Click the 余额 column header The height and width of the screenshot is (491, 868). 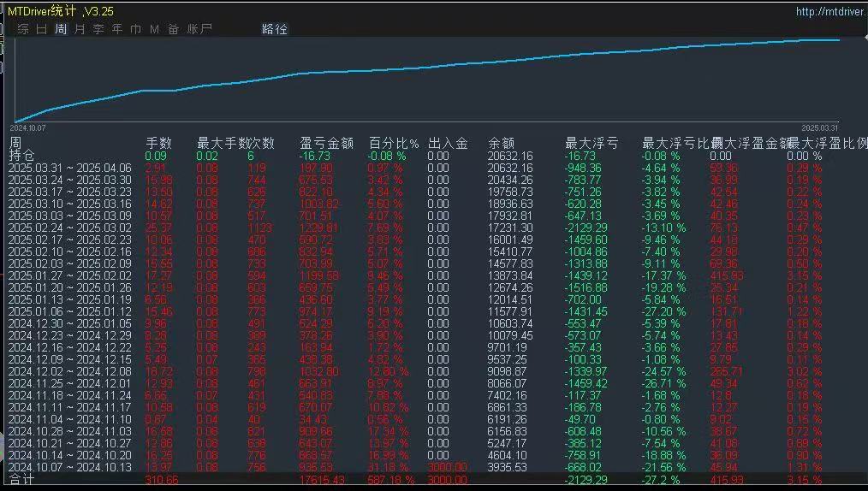[x=502, y=143]
